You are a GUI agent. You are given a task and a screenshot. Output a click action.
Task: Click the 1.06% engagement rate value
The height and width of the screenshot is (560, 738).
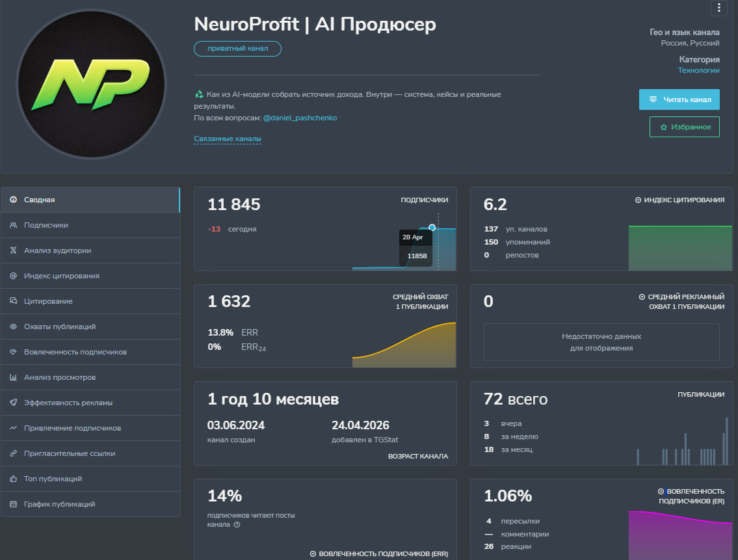tap(508, 496)
